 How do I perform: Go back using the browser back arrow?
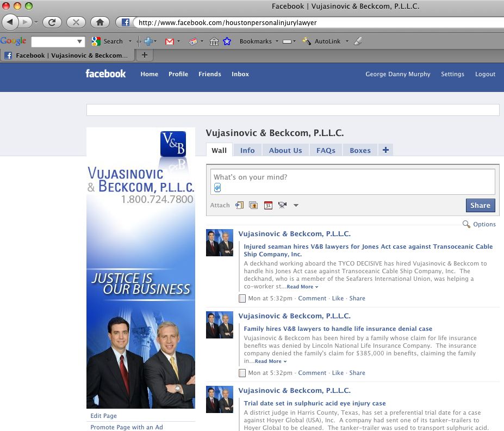[x=10, y=22]
